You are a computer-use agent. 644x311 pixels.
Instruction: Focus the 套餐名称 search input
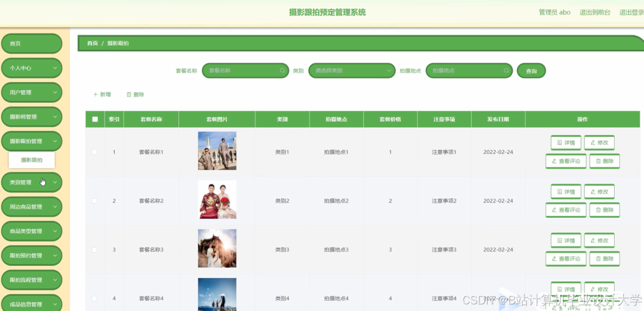point(245,71)
